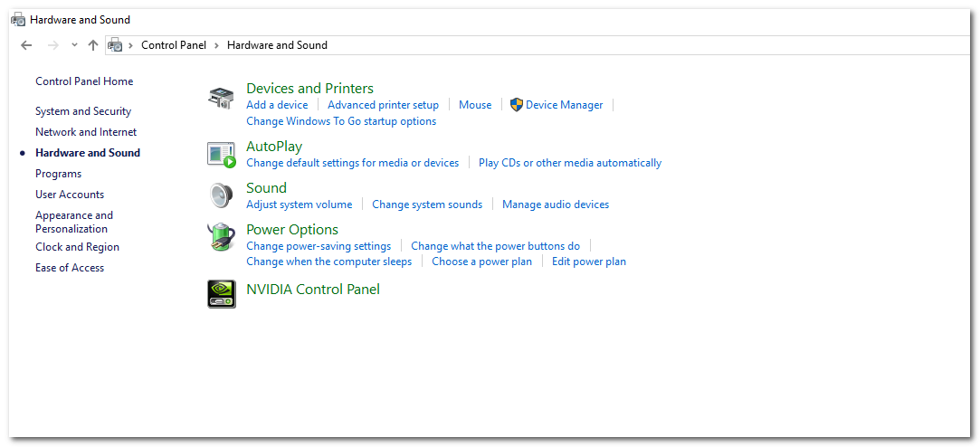This screenshot has width=980, height=447.
Task: Click the Mouse settings link
Action: tap(475, 105)
